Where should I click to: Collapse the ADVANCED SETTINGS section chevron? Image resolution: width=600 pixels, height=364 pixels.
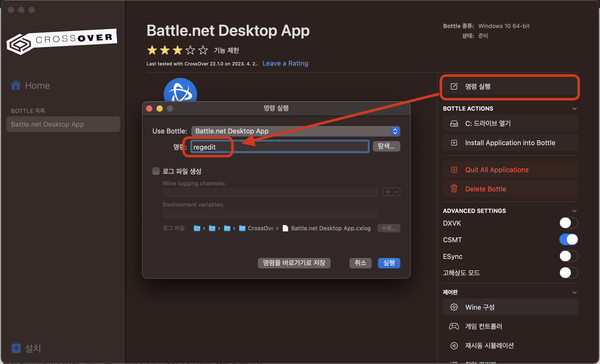[575, 211]
